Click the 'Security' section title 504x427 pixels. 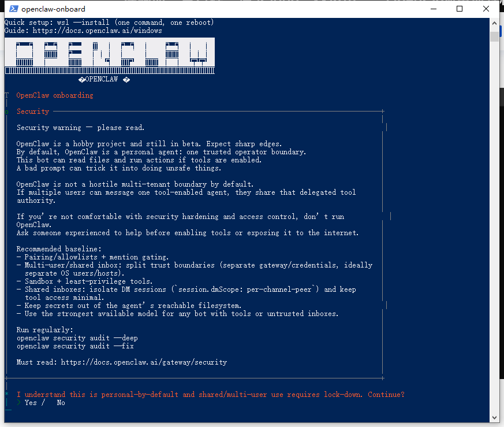point(33,112)
